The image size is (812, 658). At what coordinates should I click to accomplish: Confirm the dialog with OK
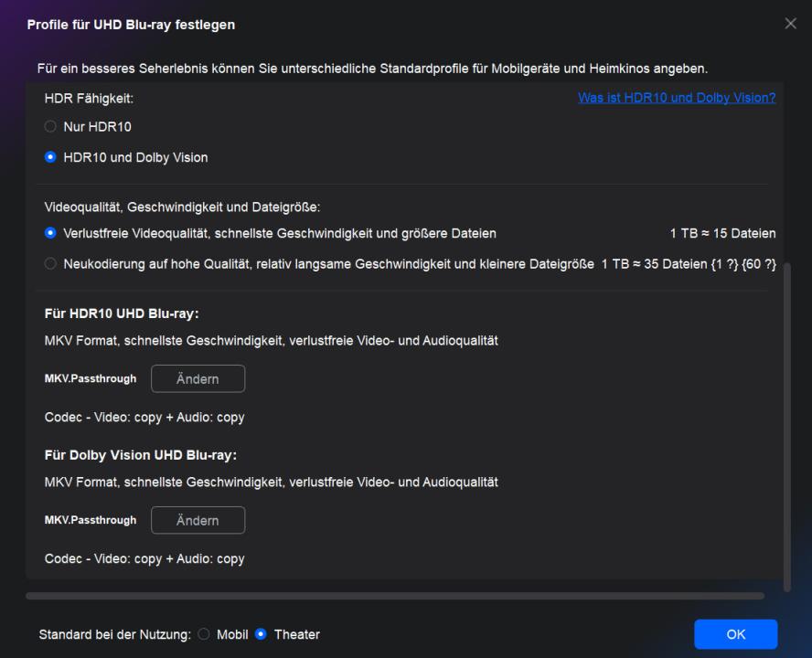click(x=735, y=634)
